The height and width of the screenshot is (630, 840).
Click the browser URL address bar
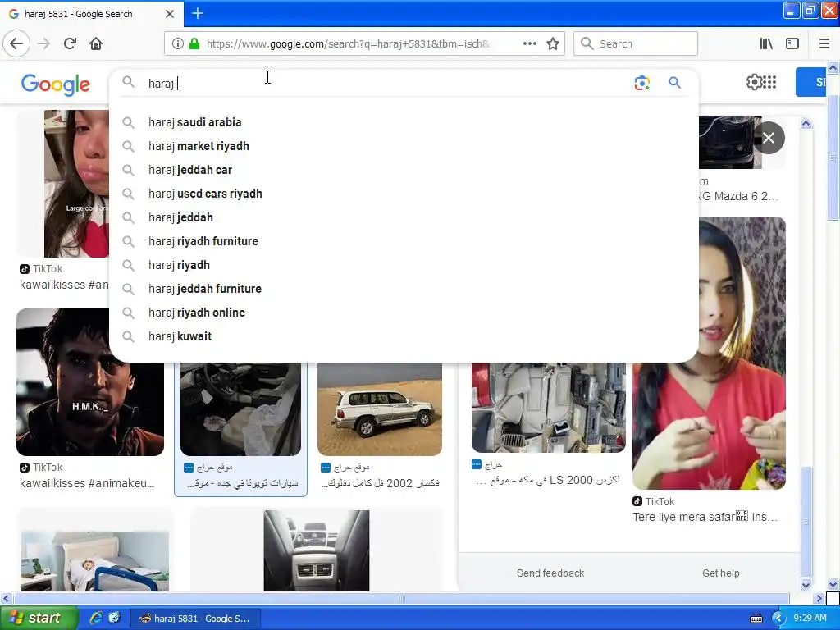pyautogui.click(x=348, y=43)
